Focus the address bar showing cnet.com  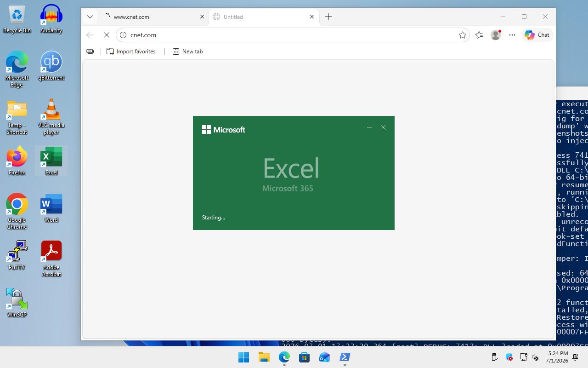click(293, 35)
